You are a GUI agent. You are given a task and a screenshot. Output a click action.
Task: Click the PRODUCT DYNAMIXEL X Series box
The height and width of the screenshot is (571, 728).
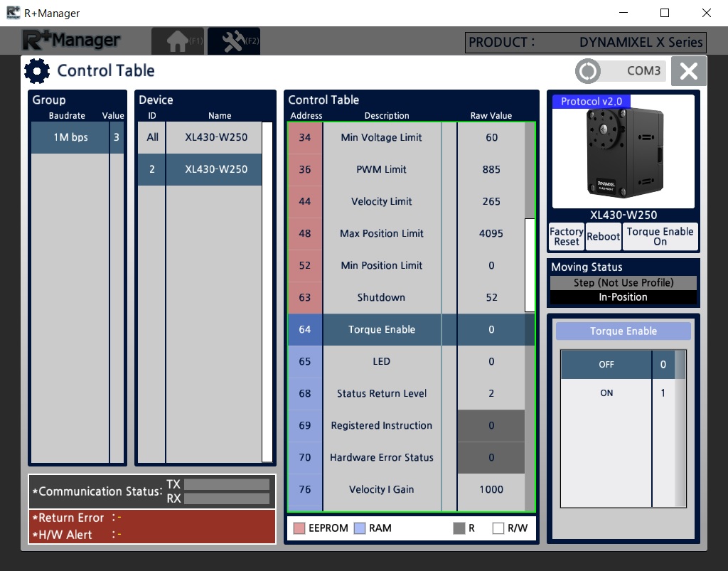586,43
